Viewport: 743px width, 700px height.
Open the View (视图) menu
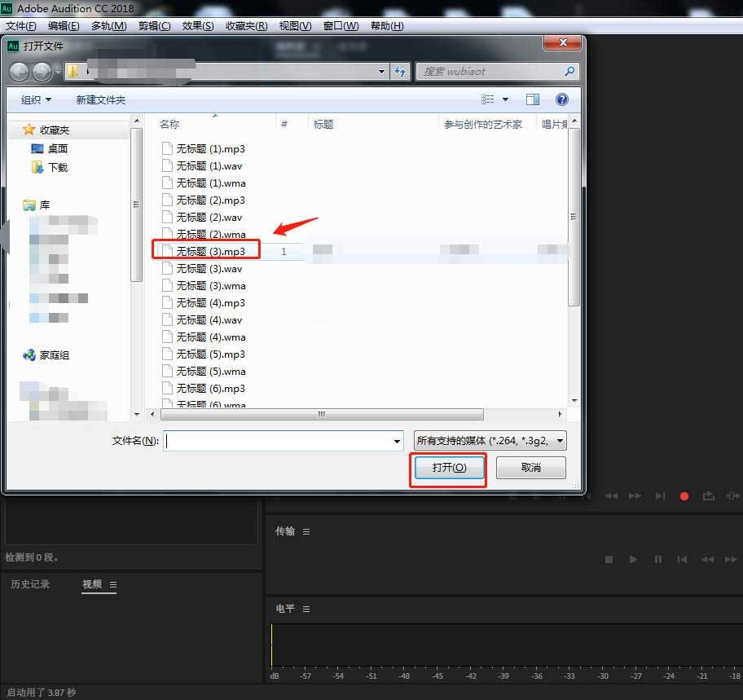[x=295, y=25]
